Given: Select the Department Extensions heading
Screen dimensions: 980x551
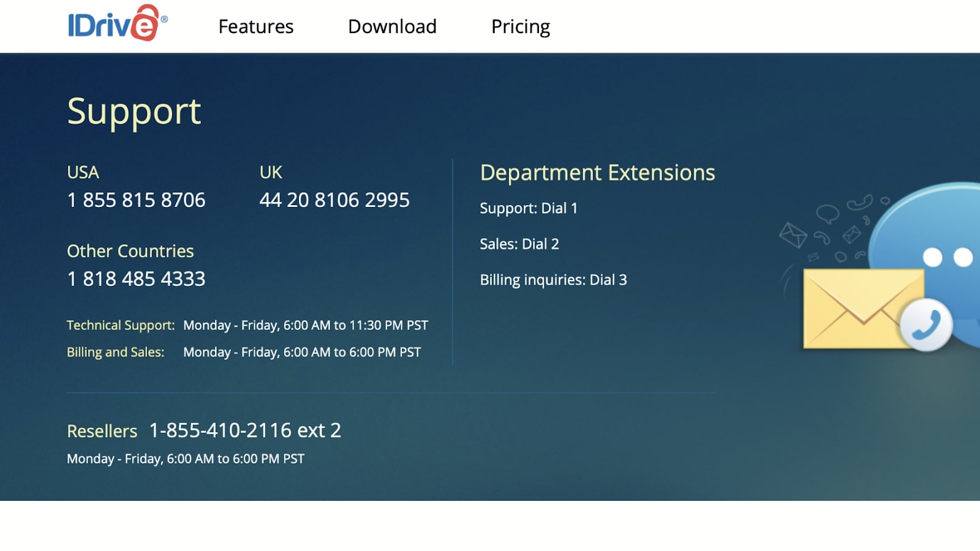Looking at the screenshot, I should click(x=597, y=173).
